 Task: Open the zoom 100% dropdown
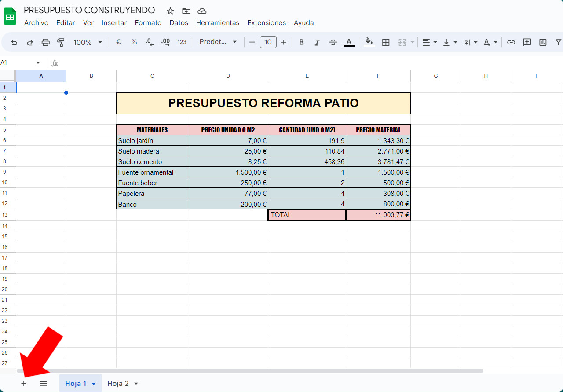tap(88, 42)
